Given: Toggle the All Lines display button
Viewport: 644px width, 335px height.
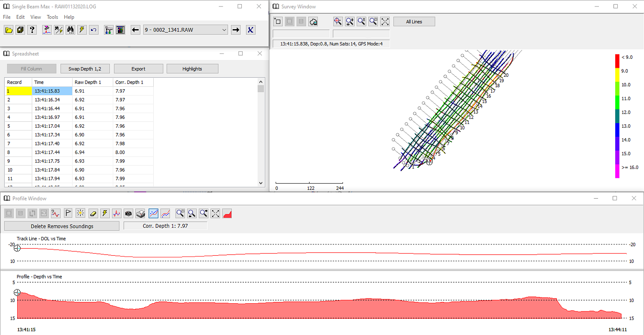Looking at the screenshot, I should click(414, 21).
